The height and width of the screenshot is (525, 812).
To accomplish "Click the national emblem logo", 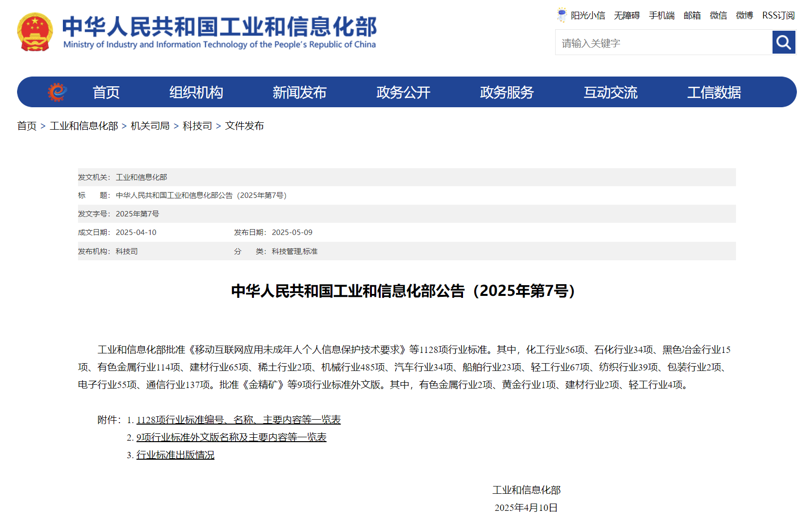I will pyautogui.click(x=35, y=31).
